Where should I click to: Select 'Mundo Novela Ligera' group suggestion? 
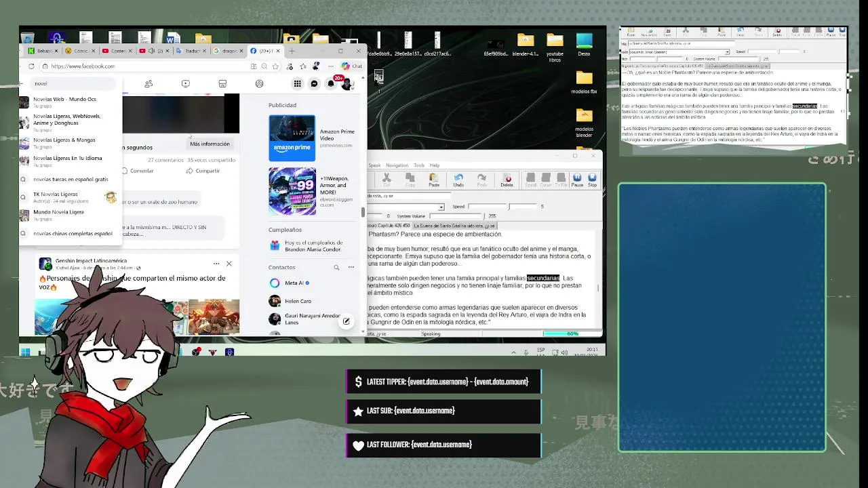71,215
